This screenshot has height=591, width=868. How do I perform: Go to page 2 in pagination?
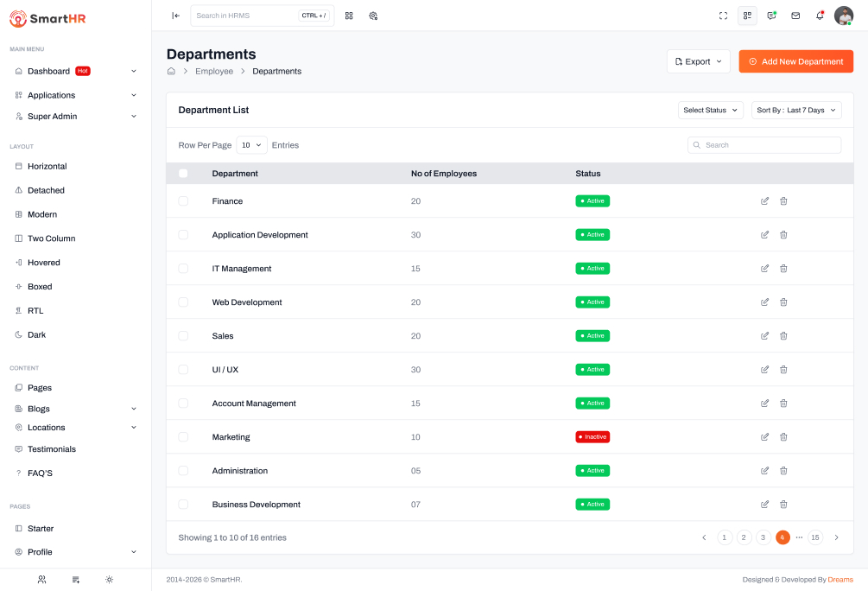(744, 537)
